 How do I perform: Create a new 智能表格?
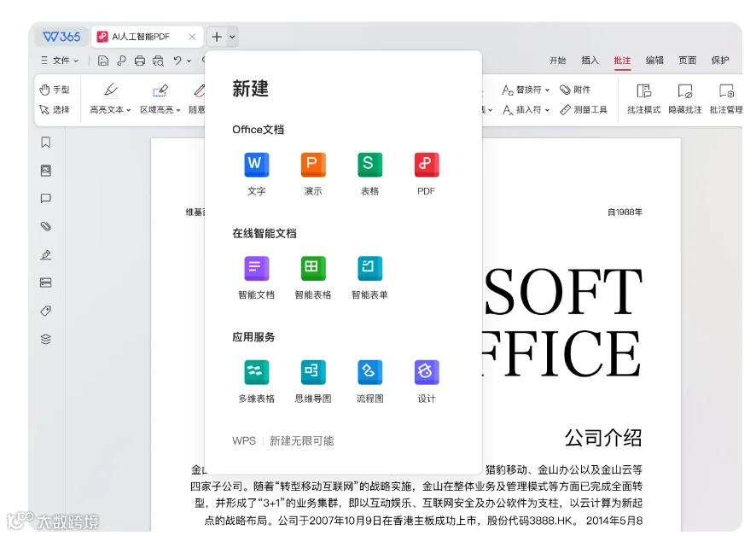tap(313, 277)
